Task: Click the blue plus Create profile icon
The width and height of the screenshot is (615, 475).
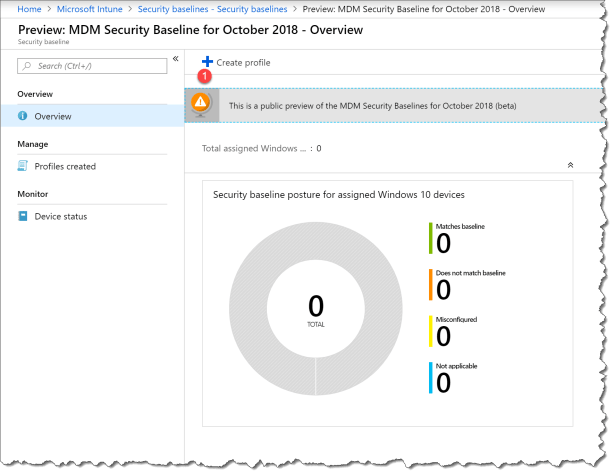Action: point(207,62)
